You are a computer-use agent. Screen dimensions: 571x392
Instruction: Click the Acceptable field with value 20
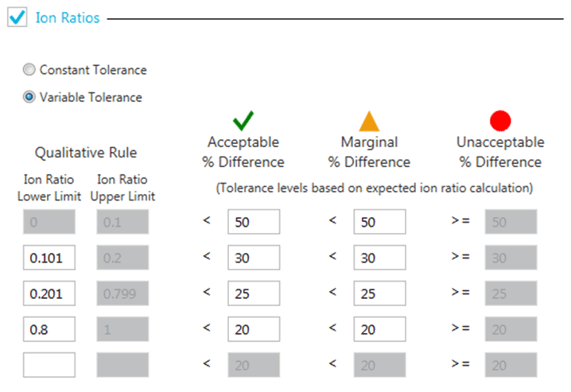253,328
